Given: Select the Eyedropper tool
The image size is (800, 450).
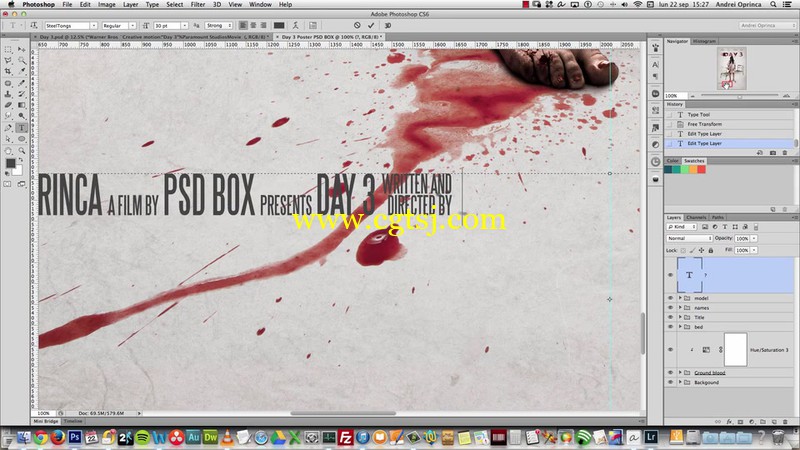Looking at the screenshot, I should 21,71.
